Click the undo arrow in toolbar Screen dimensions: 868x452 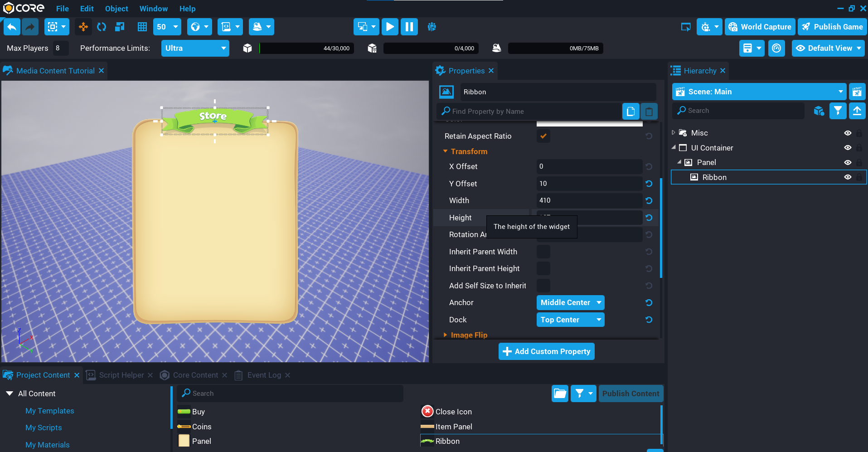pyautogui.click(x=12, y=27)
